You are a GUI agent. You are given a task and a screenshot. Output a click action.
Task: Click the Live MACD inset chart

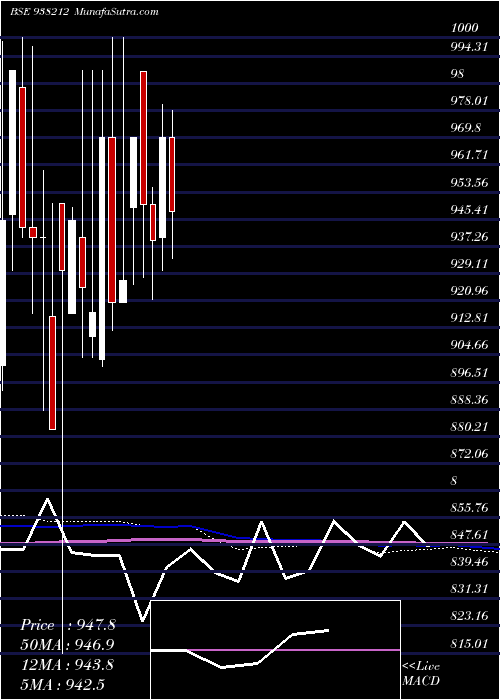(x=275, y=650)
